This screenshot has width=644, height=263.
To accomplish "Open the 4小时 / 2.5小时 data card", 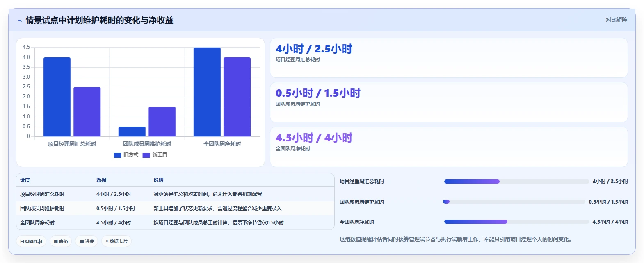I will (449, 58).
